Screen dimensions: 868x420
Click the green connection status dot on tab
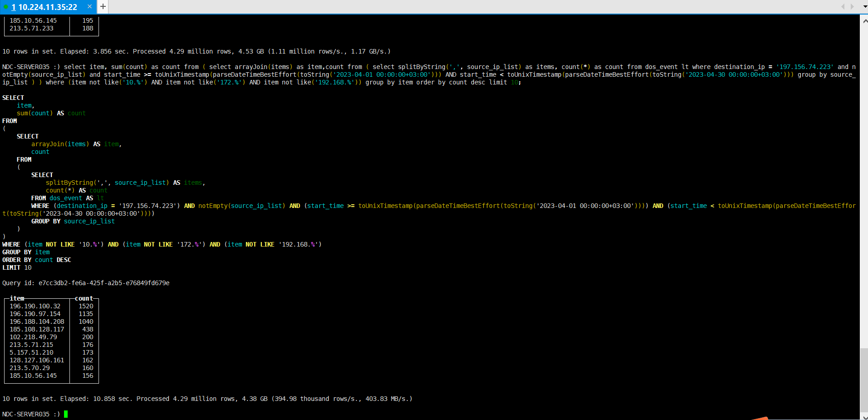[6, 7]
